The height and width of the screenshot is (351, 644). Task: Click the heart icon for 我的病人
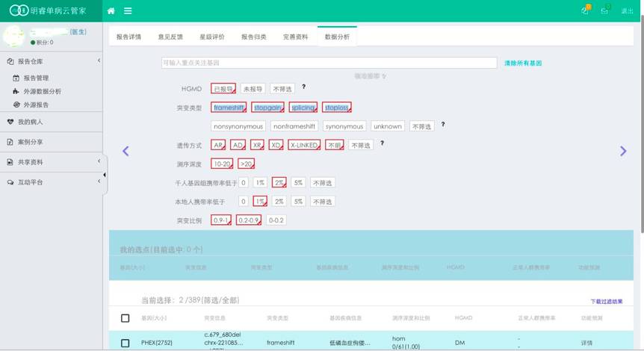pyautogui.click(x=10, y=122)
